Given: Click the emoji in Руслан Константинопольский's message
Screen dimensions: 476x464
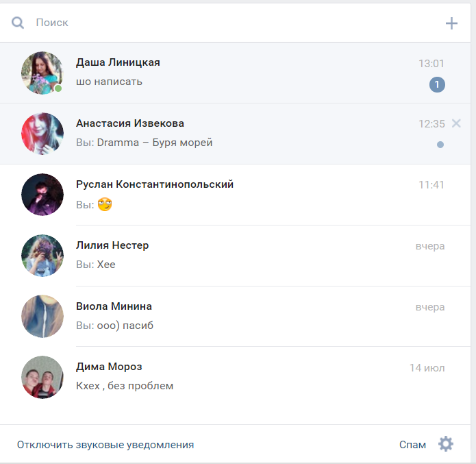Looking at the screenshot, I should (x=105, y=204).
